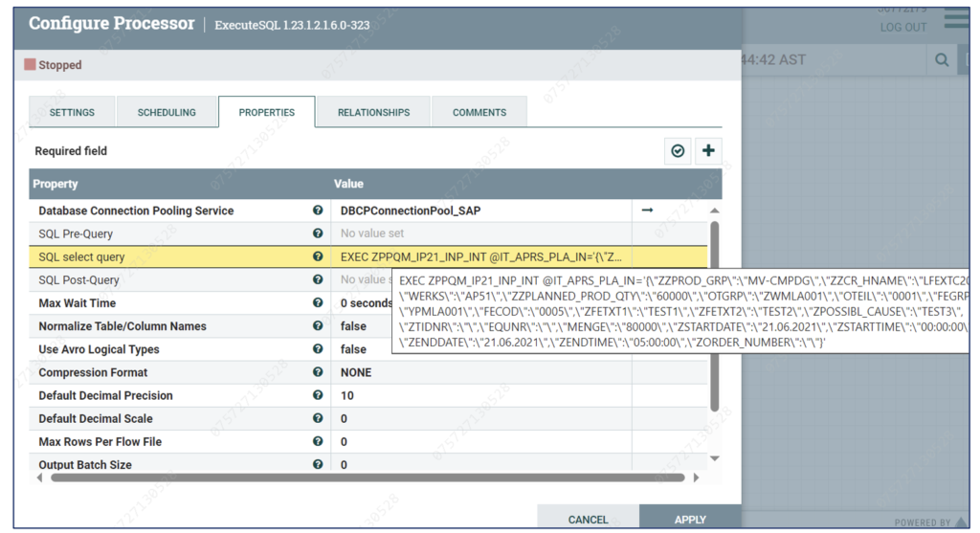Go to DBCPConnectionPool_SAP service via arrow

648,210
